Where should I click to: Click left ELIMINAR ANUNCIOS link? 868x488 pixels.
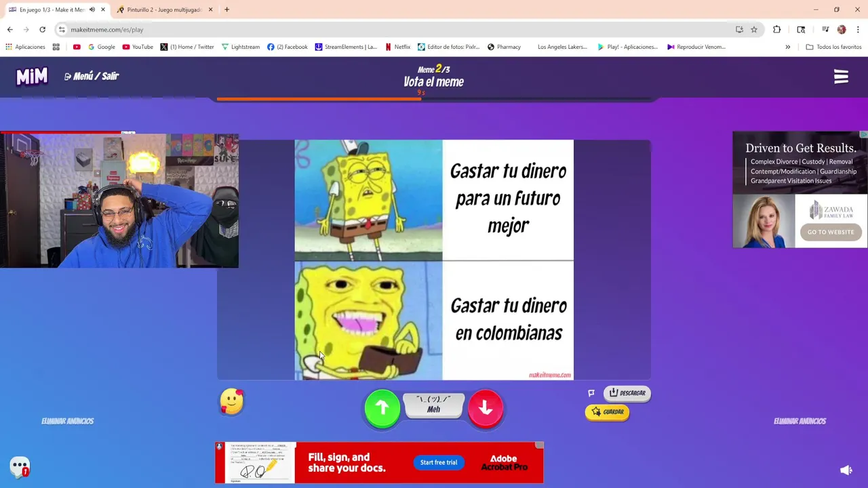[67, 421]
